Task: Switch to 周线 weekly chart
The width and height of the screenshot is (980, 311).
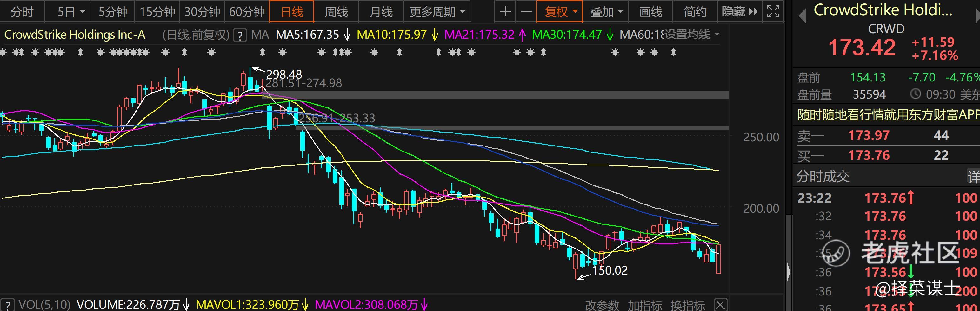Action: tap(336, 12)
